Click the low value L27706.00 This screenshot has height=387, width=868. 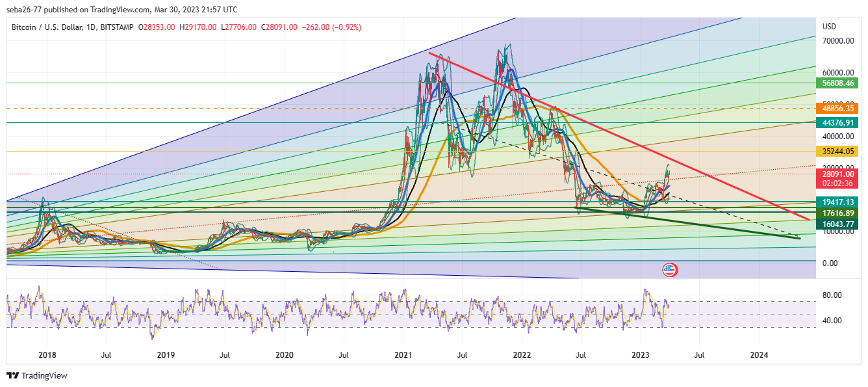pos(238,27)
